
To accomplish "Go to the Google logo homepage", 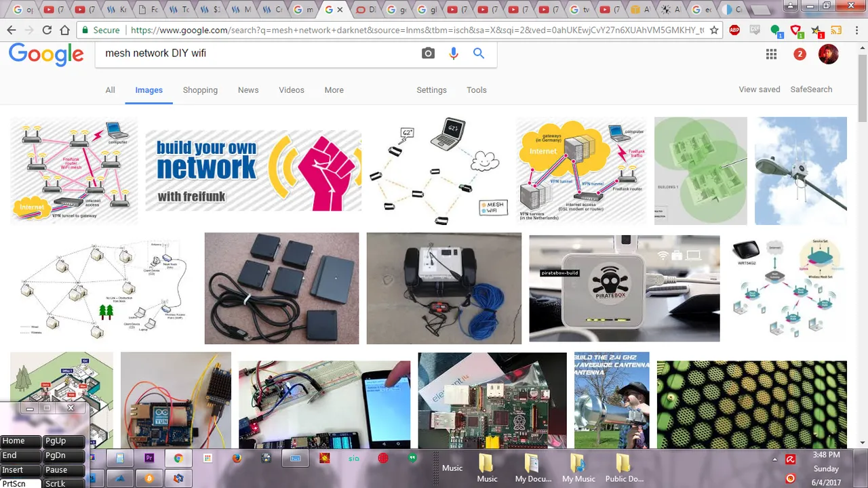I will [46, 54].
